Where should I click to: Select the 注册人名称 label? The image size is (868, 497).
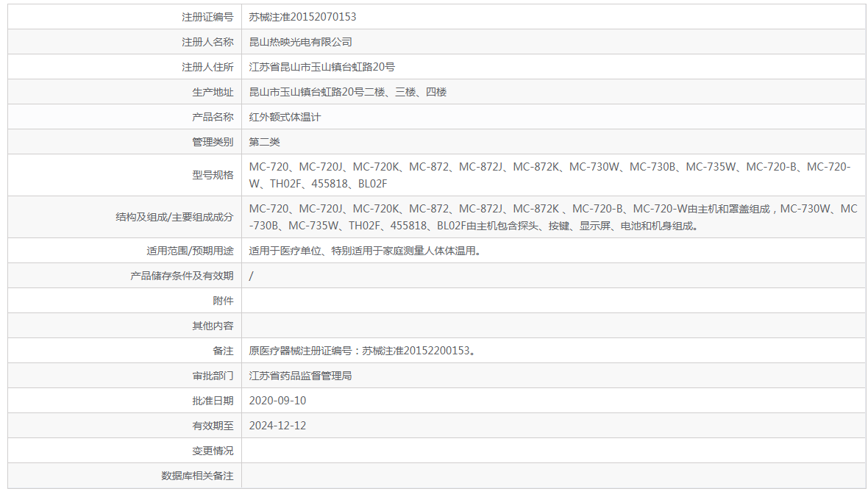207,42
